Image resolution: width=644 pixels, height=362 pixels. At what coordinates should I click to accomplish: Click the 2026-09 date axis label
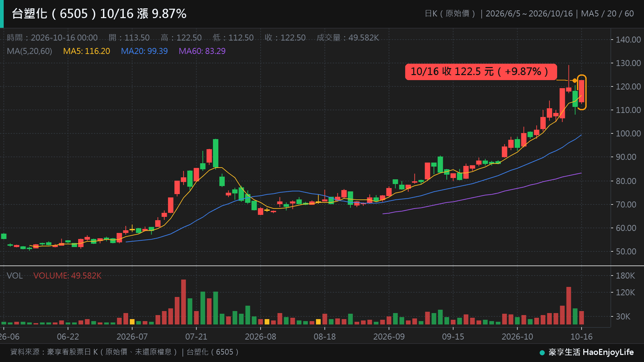(389, 337)
